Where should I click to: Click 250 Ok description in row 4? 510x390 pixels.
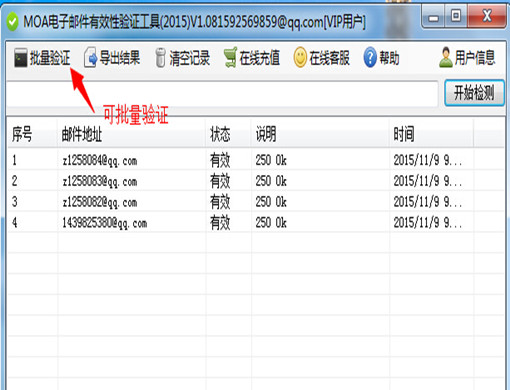[271, 222]
